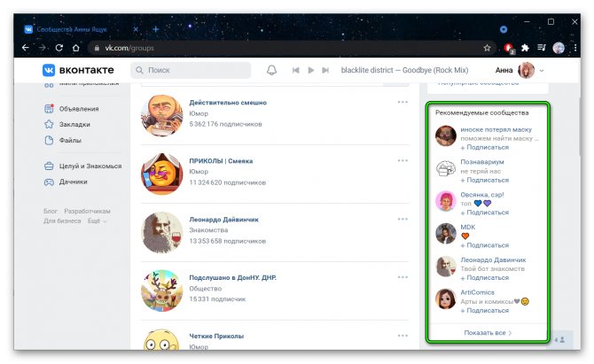The image size is (594, 364).
Task: Close the Сообщества tab
Action: click(x=136, y=29)
